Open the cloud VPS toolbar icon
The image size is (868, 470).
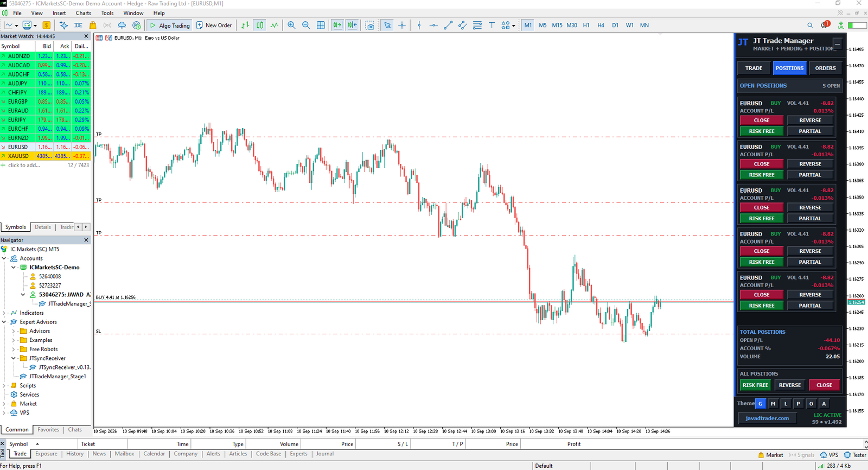122,25
